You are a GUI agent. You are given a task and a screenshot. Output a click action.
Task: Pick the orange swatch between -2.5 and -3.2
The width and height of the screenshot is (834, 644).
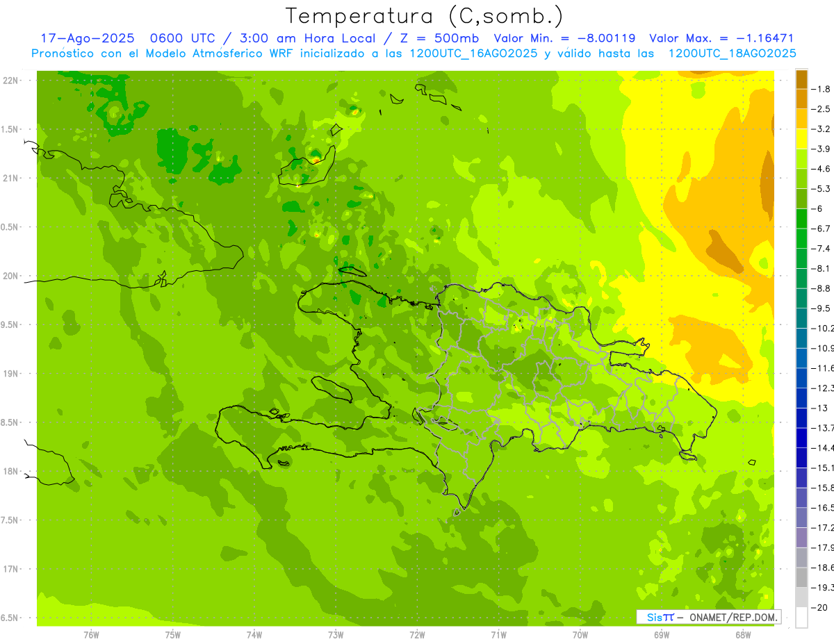coord(801,119)
